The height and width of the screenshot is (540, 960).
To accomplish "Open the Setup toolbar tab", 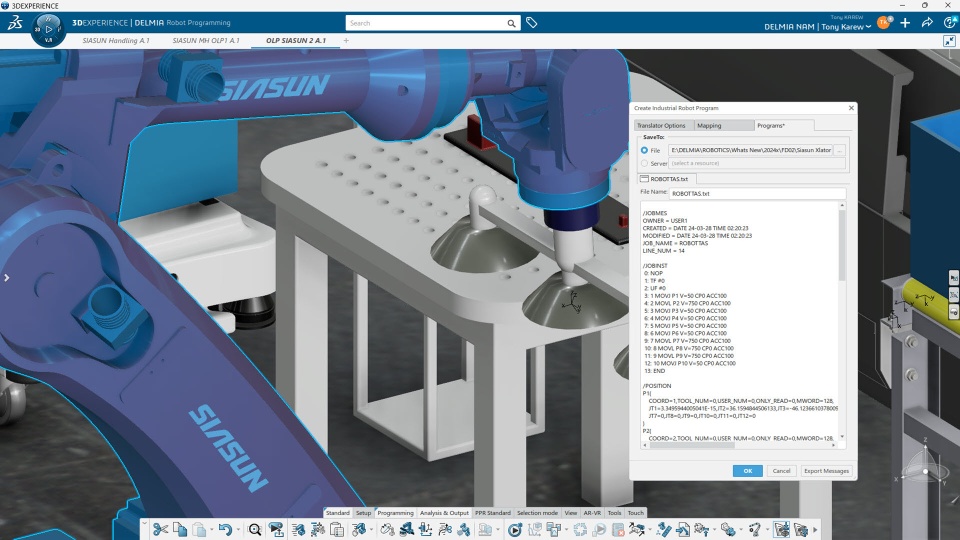I will [x=364, y=513].
